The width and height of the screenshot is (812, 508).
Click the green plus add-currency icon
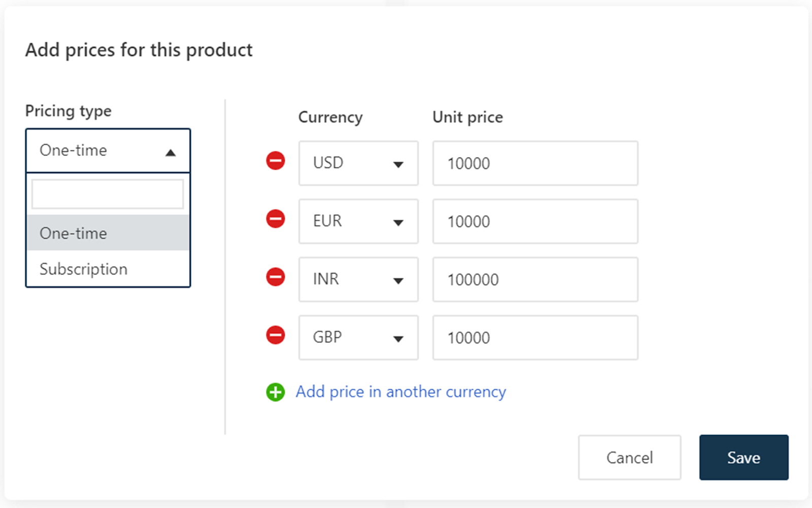(276, 392)
